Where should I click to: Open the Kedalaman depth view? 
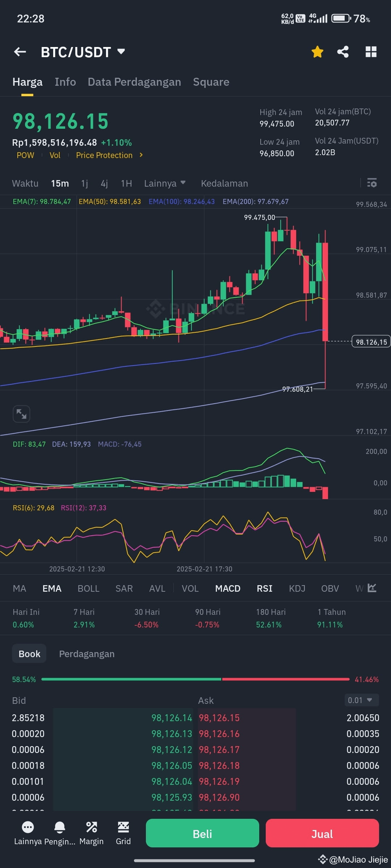224,183
